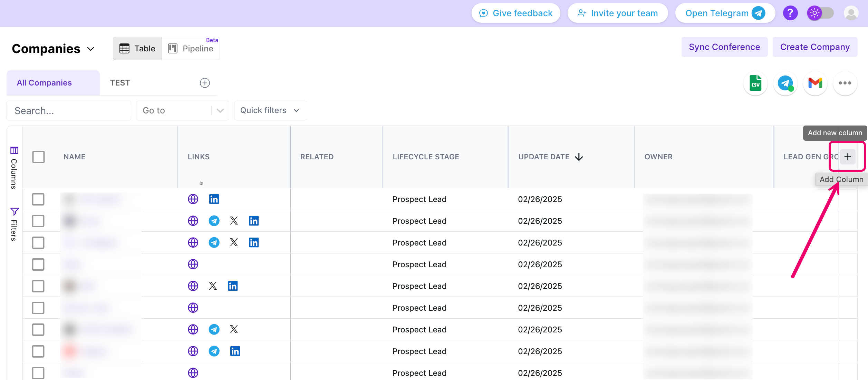Click the plus icon to add column
The height and width of the screenshot is (380, 868).
pyautogui.click(x=848, y=157)
